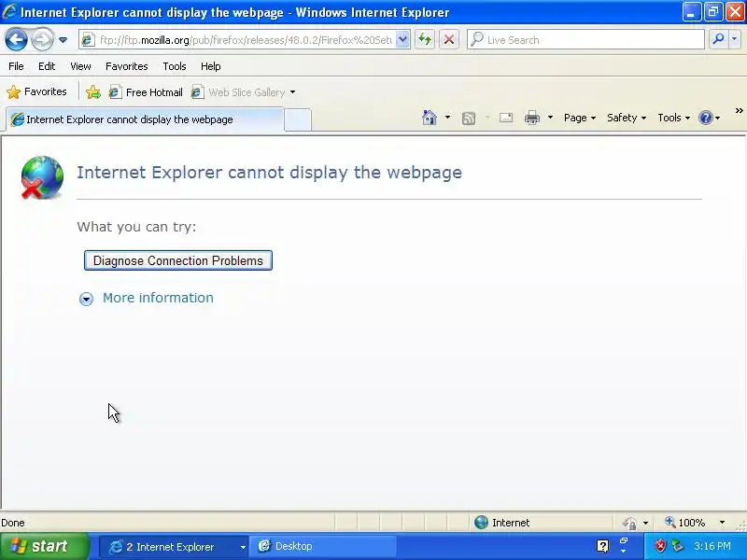The width and height of the screenshot is (747, 560).
Task: Expand the Home button dropdown arrow
Action: coord(447,118)
